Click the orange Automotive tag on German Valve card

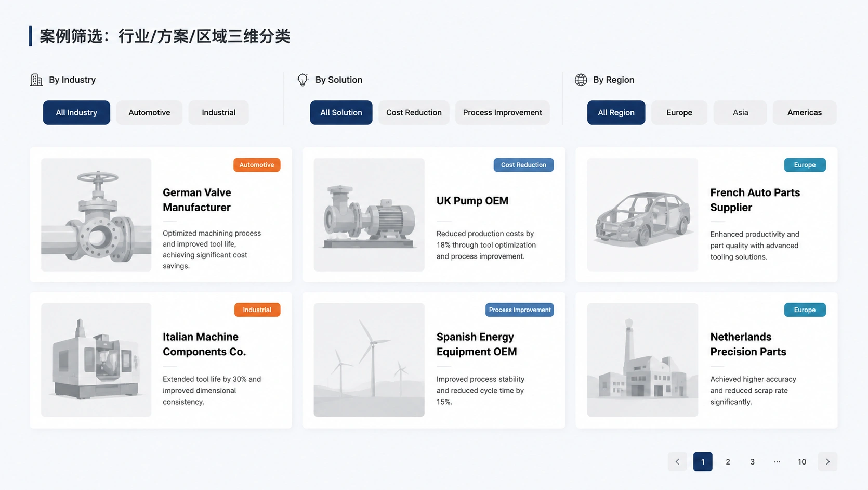[257, 165]
